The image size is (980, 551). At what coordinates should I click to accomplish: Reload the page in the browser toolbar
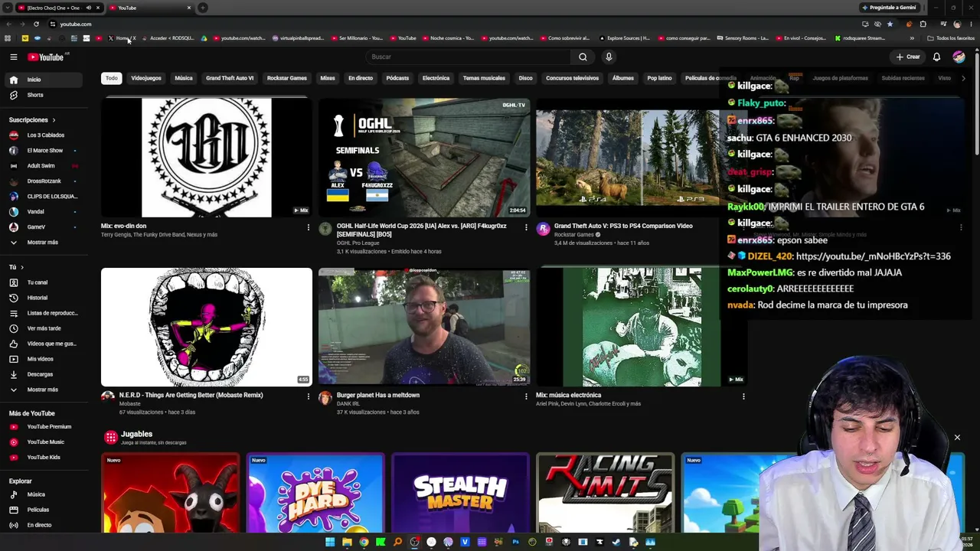[x=36, y=24]
